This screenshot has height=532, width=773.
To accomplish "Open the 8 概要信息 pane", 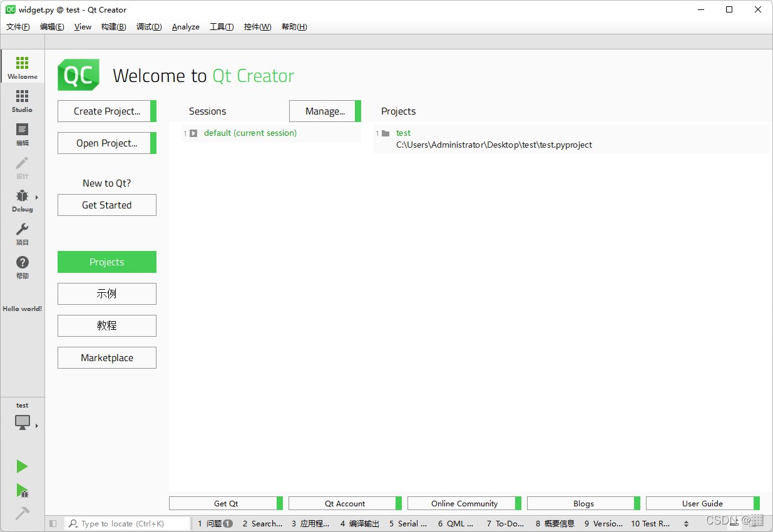I will [x=555, y=523].
